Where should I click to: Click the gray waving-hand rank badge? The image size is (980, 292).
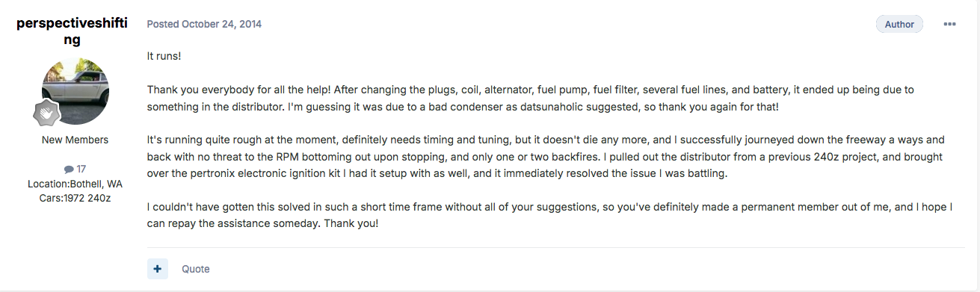[46, 114]
